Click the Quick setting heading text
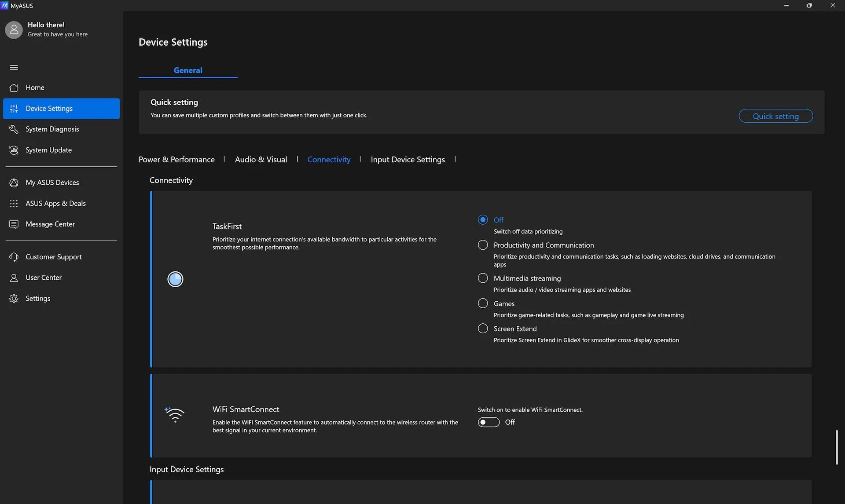 pos(174,102)
